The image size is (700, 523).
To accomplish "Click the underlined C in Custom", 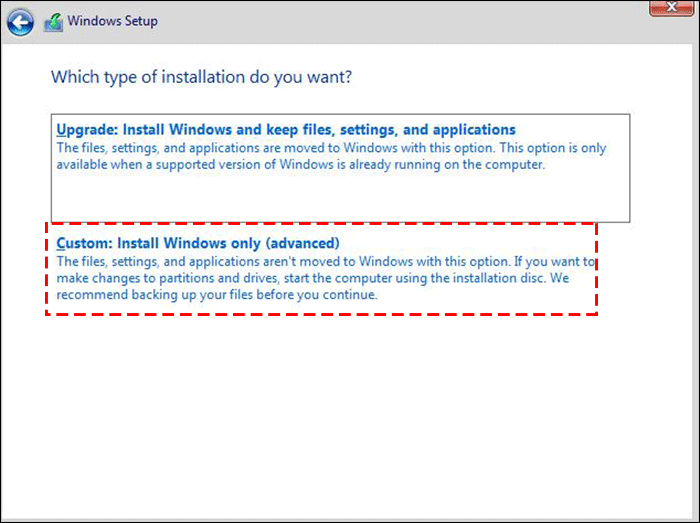I will tap(61, 243).
